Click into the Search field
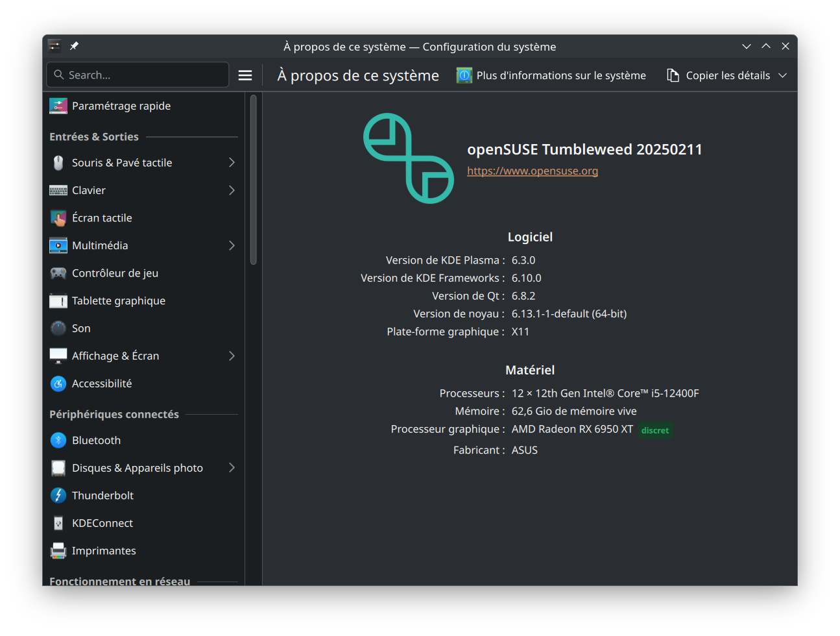 tap(138, 75)
